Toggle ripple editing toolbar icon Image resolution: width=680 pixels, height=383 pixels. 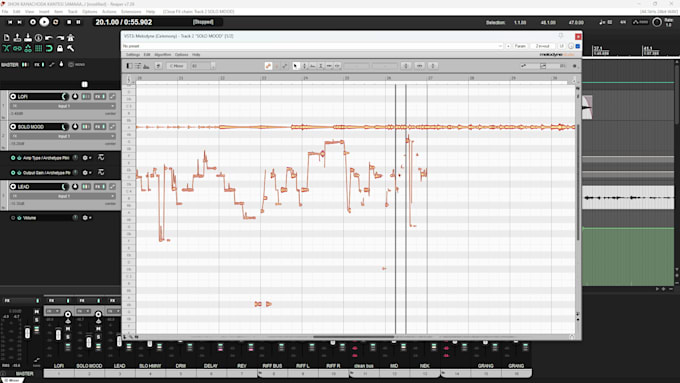[x=28, y=49]
